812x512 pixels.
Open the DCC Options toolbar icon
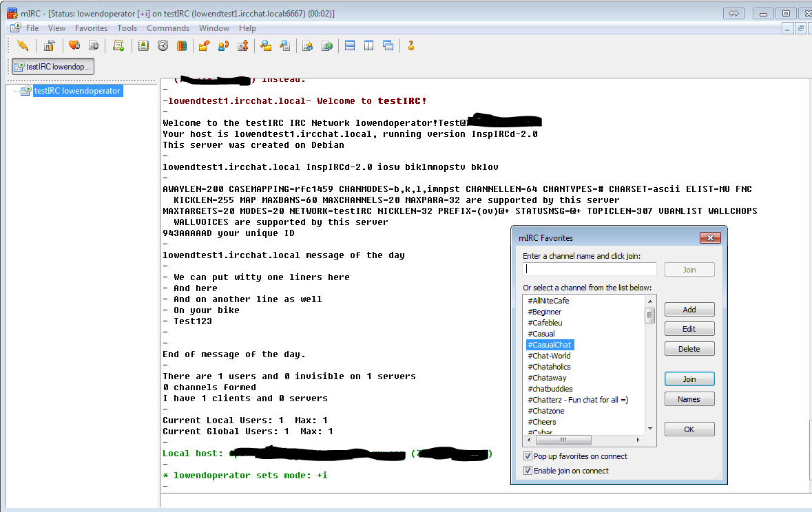pos(243,45)
